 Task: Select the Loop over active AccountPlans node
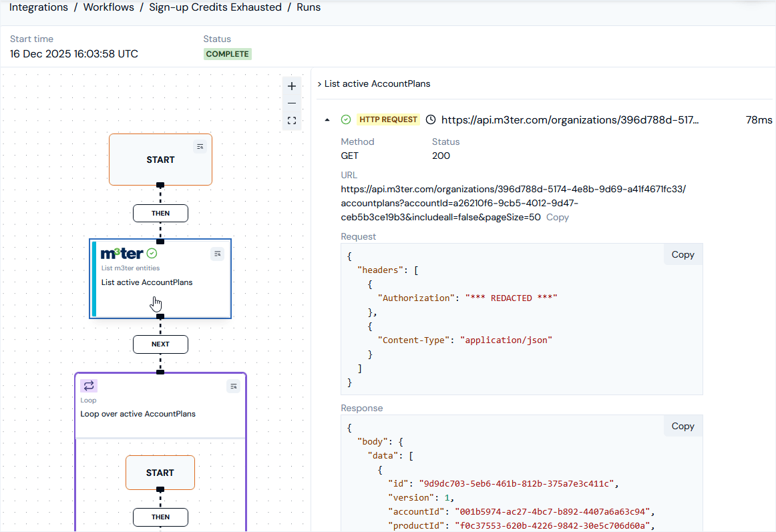pos(160,405)
